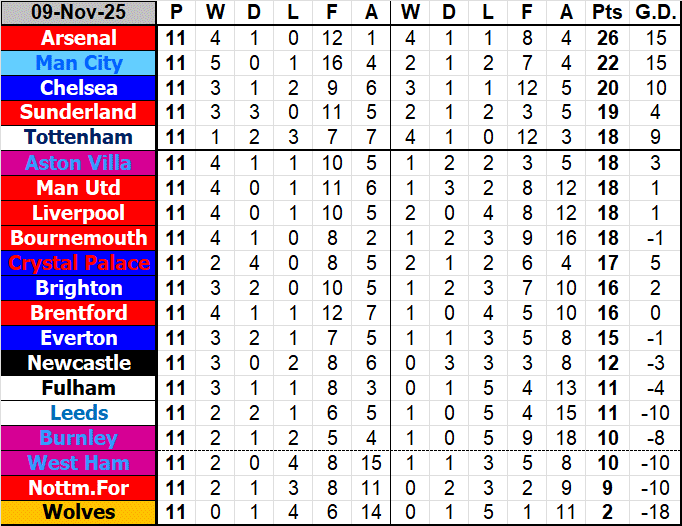Select Sunderland in the league table
This screenshot has width=682, height=526.
click(x=79, y=113)
